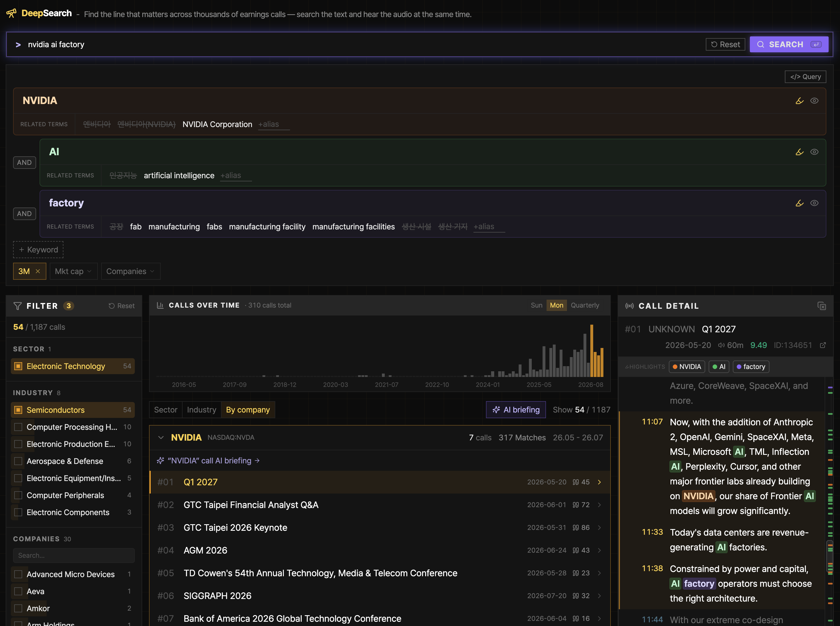Check Computer Processing Hardware industry

coord(18,427)
